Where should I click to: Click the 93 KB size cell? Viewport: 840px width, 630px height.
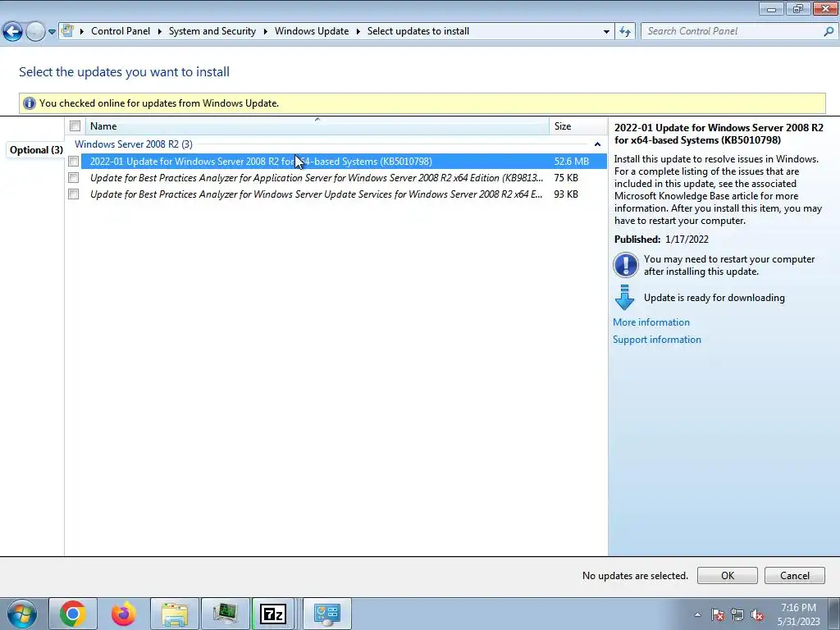566,194
